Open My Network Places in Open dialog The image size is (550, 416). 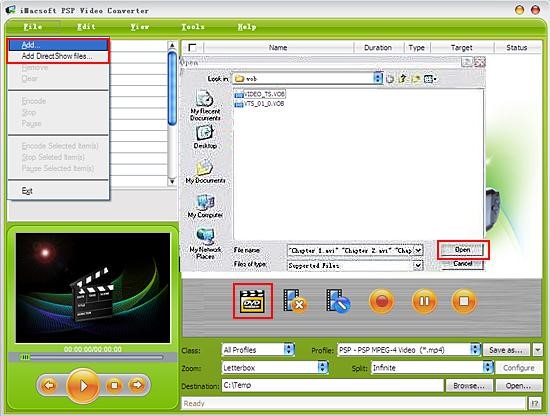click(205, 243)
